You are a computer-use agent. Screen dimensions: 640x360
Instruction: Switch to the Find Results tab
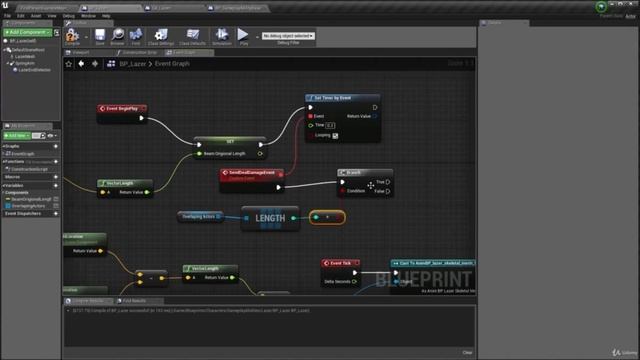point(134,301)
